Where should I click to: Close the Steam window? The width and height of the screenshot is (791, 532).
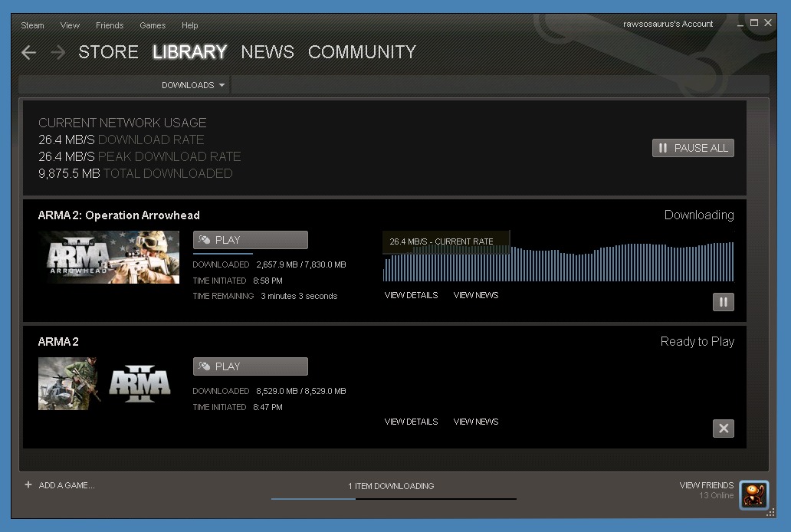[x=768, y=23]
